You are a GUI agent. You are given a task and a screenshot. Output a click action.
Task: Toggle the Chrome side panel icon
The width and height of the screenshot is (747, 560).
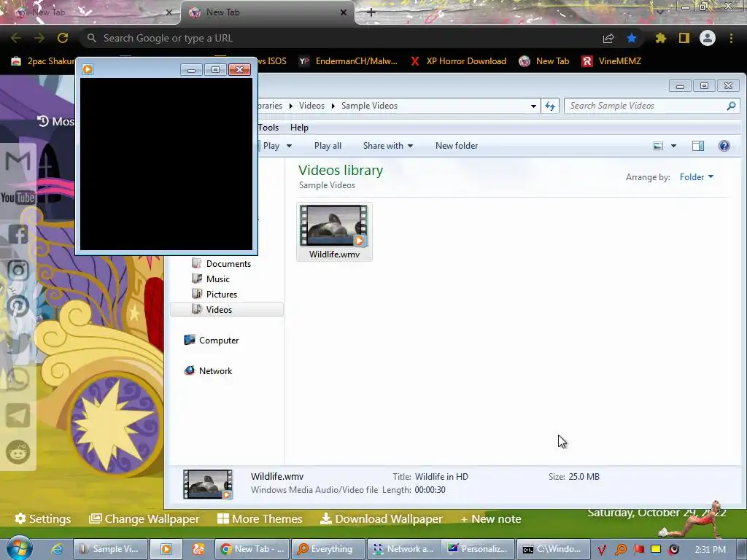pos(684,38)
